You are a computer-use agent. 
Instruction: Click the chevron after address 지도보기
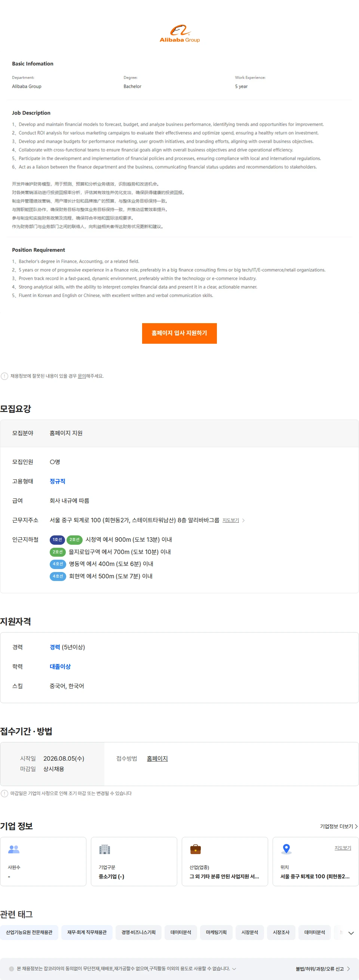point(244,520)
